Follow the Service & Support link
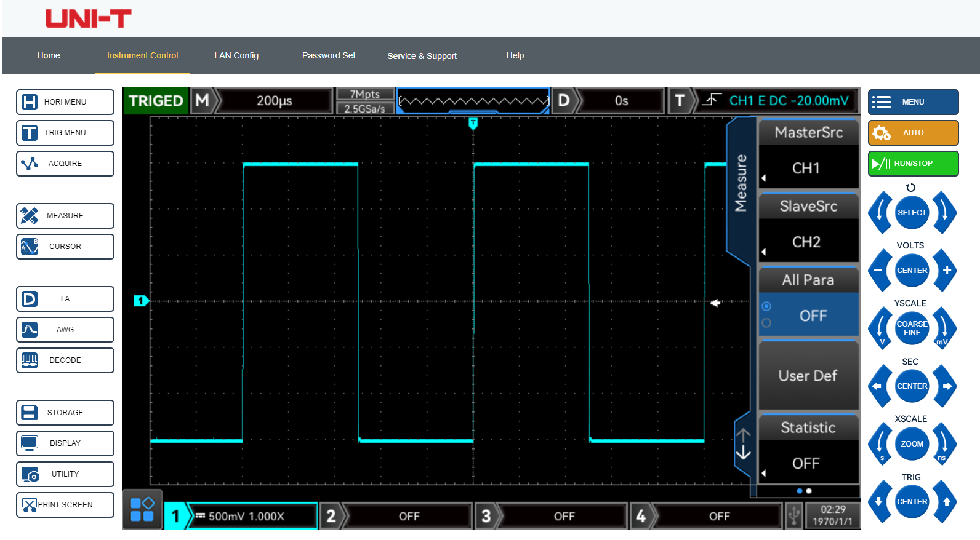The width and height of the screenshot is (980, 540). (422, 56)
